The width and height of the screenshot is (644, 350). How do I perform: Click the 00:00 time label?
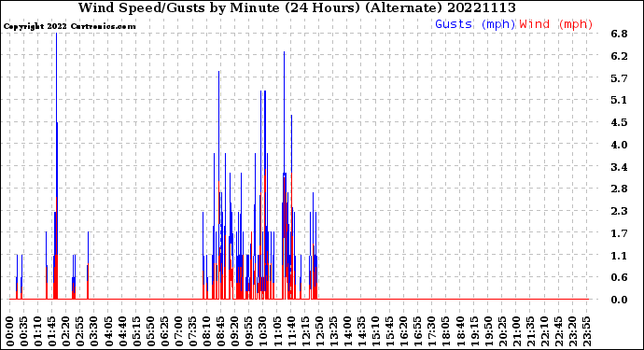coord(10,331)
